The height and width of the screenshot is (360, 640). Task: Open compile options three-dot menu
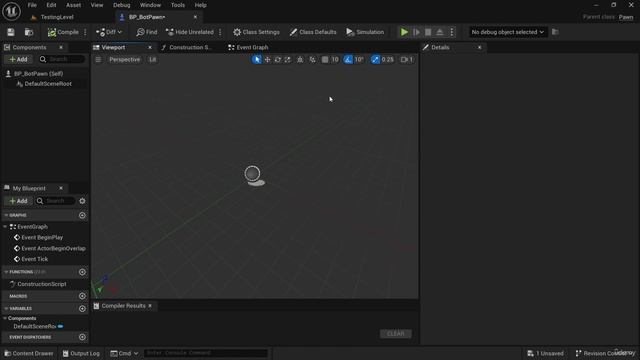click(85, 32)
